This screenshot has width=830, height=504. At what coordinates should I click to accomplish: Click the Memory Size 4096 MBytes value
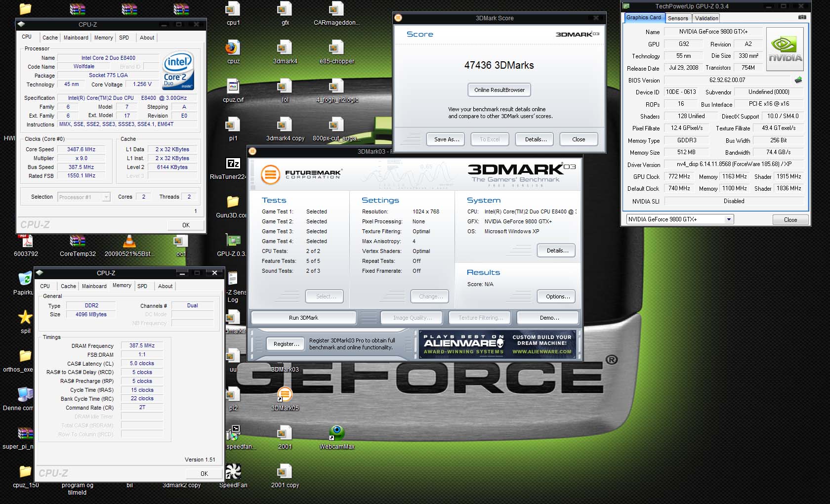point(91,314)
